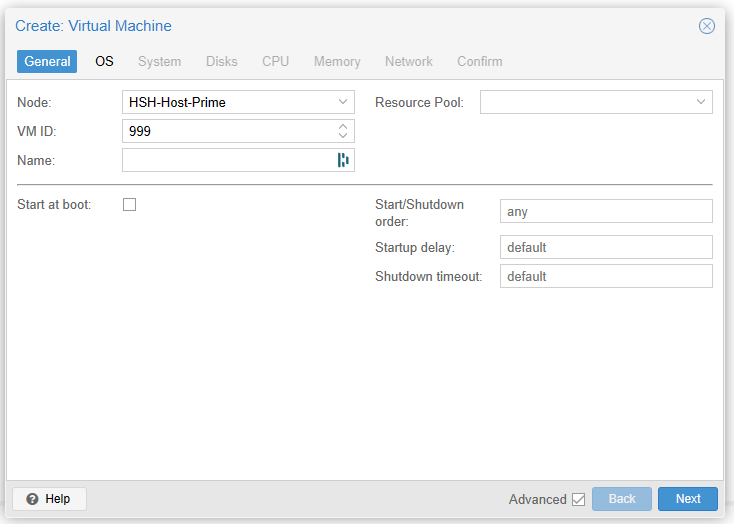Switch to the OS tab
This screenshot has height=524, width=734.
(104, 61)
